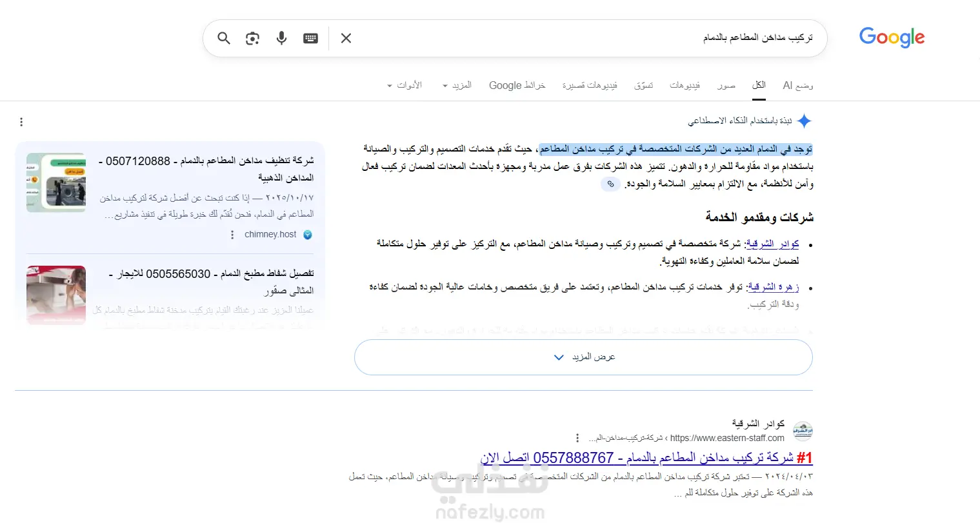Open the تسوّق shopping tab

[x=643, y=85]
